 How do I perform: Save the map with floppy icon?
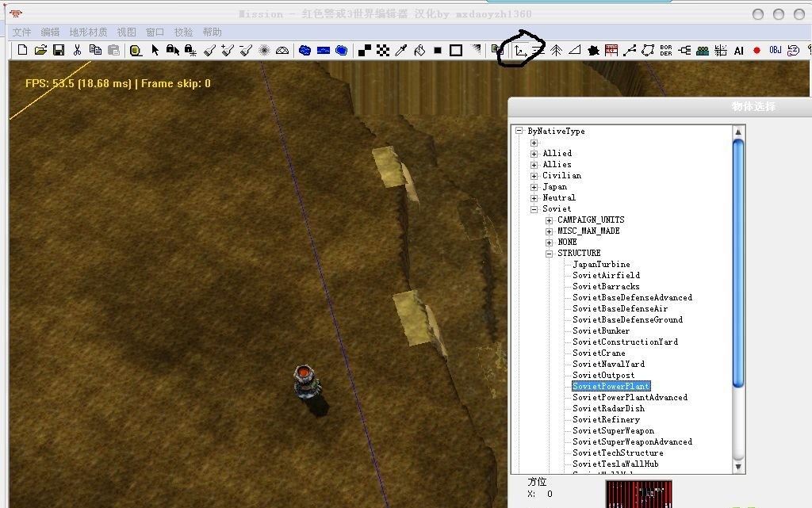click(59, 50)
